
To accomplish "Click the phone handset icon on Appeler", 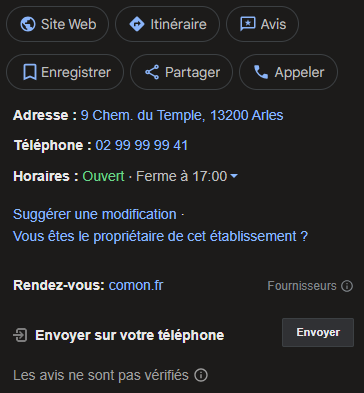I will pyautogui.click(x=261, y=72).
